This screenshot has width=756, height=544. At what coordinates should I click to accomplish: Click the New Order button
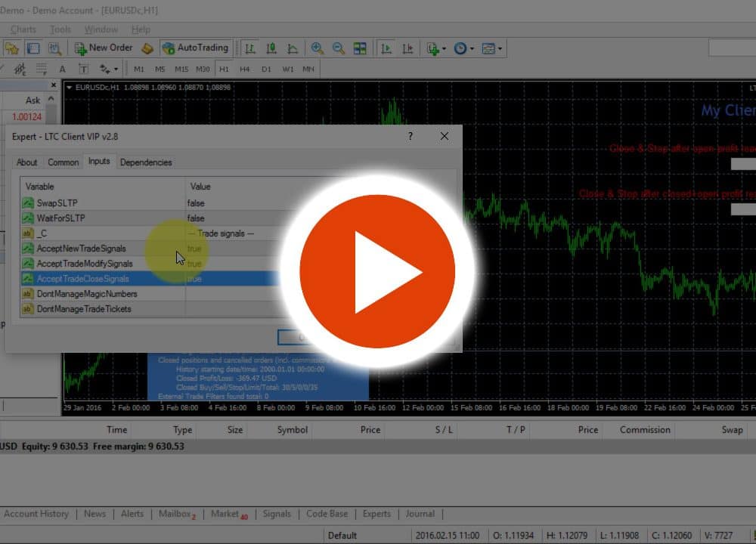tap(104, 48)
